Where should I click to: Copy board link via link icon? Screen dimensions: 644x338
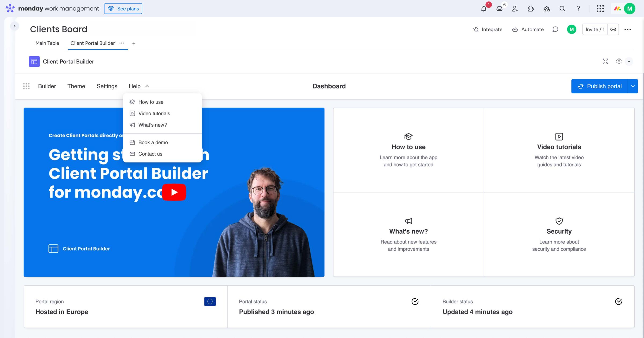pyautogui.click(x=613, y=29)
